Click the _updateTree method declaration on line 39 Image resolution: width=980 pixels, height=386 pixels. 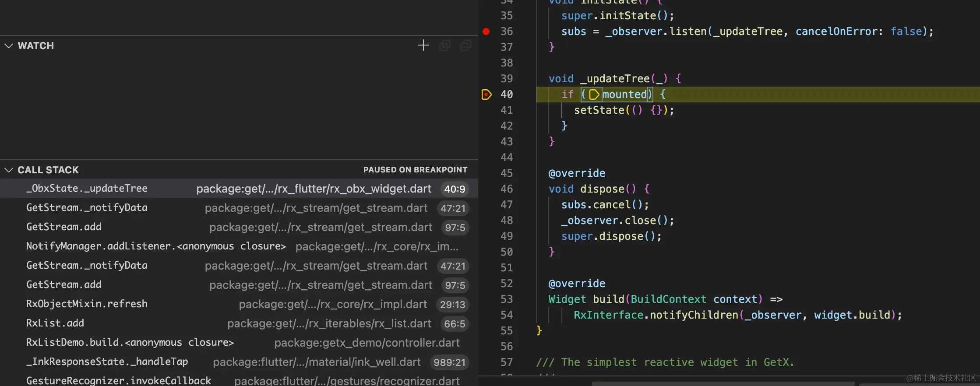point(615,79)
